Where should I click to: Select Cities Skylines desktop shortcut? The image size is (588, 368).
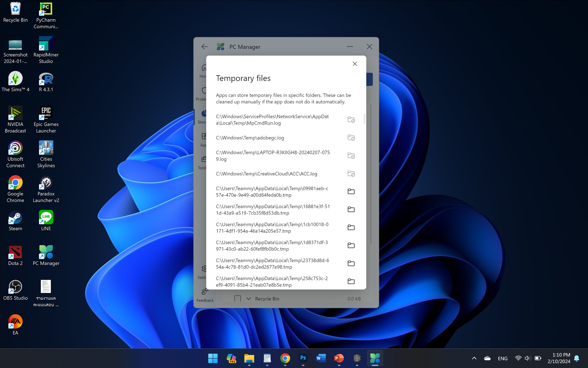pos(46,155)
